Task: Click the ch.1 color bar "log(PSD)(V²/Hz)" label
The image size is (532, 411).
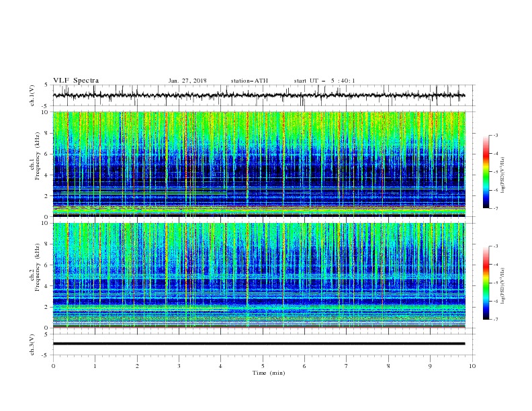Action: [502, 175]
